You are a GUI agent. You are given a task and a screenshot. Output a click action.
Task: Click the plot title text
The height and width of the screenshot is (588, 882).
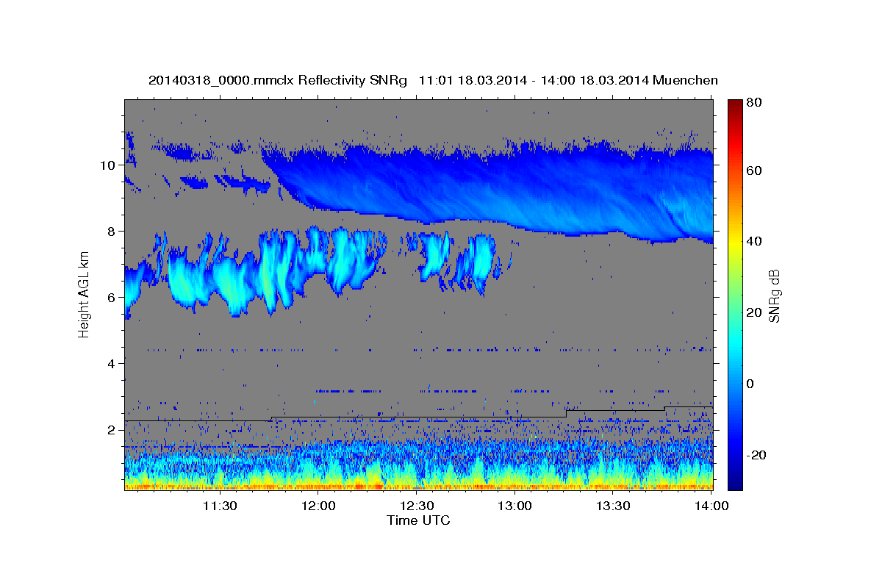433,80
